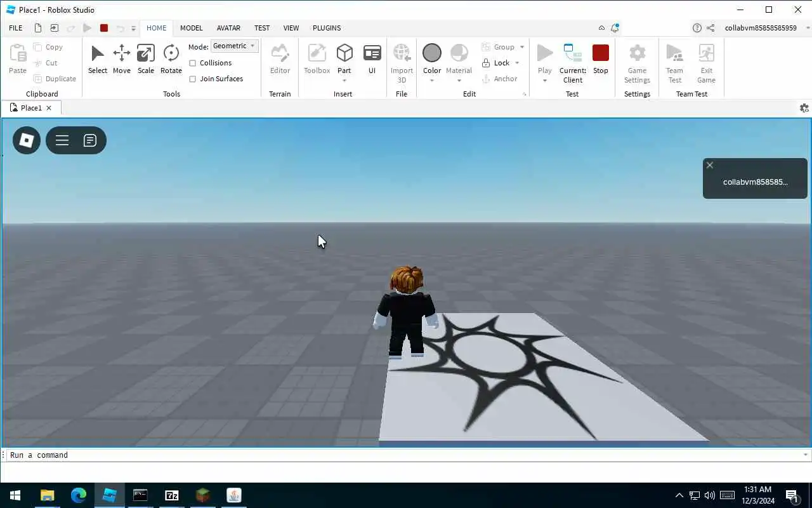Click the new file icon in quick access bar
This screenshot has width=812, height=508.
(38, 28)
